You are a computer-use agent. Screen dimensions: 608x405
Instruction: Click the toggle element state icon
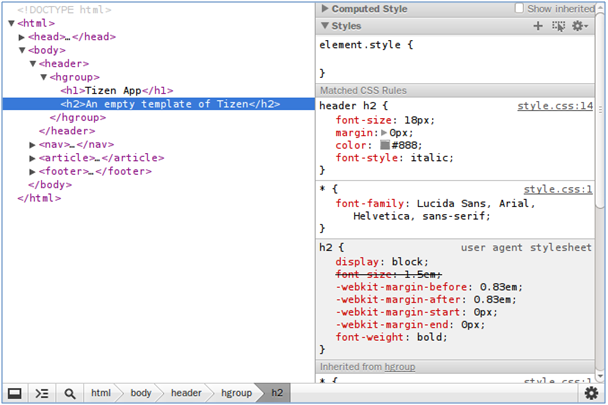click(558, 26)
